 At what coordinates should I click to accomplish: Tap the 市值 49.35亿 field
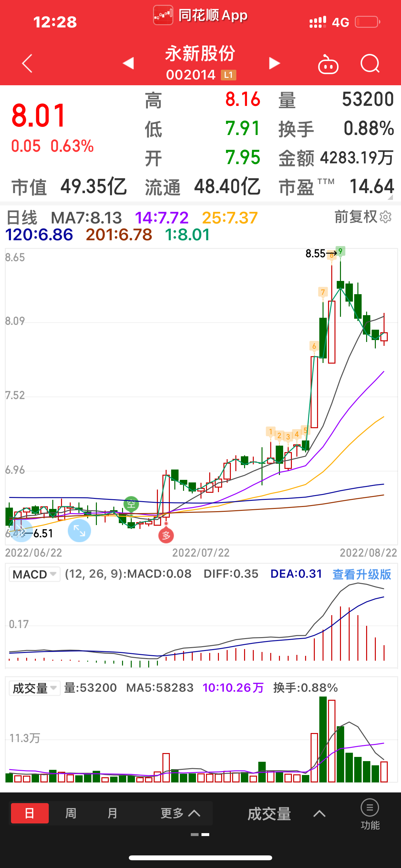coord(69,187)
